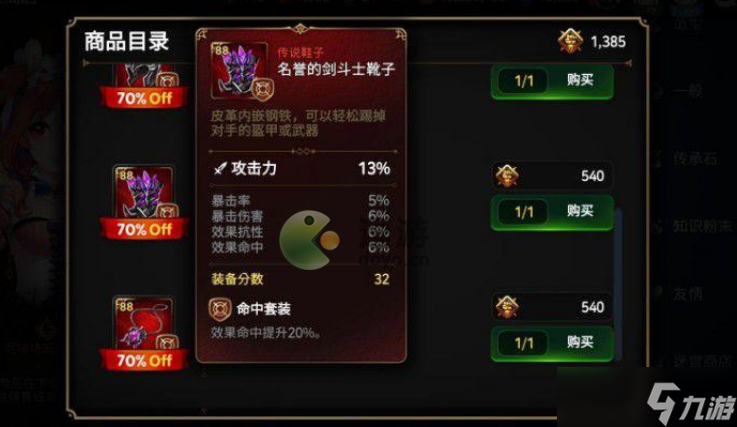Click the currency icon on the boots' 540 price

[507, 176]
